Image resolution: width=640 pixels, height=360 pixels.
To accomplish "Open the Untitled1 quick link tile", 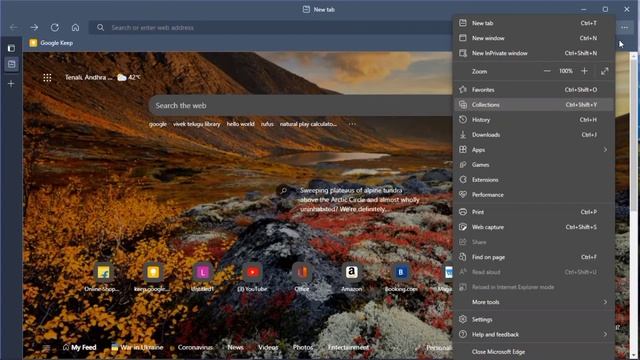I will pyautogui.click(x=202, y=278).
